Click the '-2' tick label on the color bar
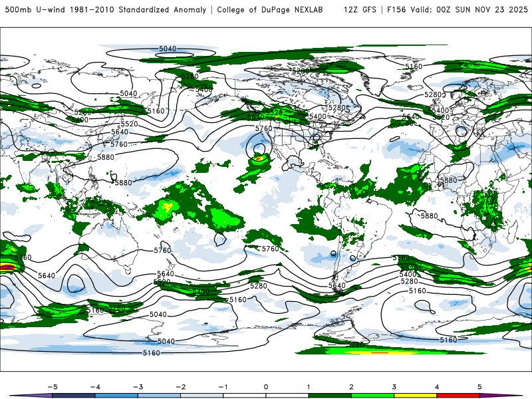The width and height of the screenshot is (532, 399). tap(180, 387)
